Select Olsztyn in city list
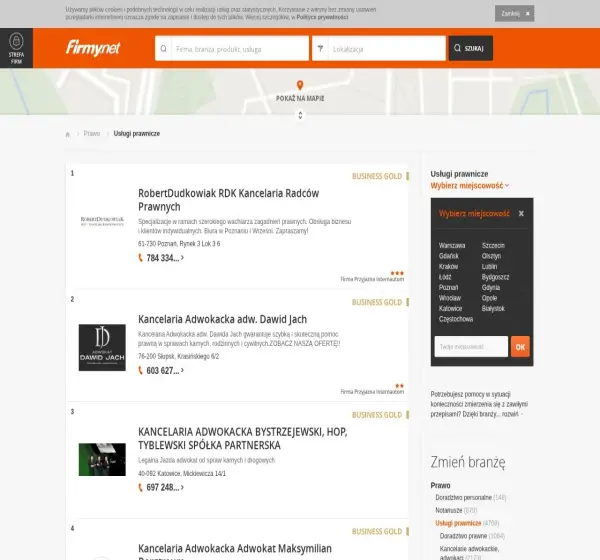The image size is (600, 560). click(491, 256)
